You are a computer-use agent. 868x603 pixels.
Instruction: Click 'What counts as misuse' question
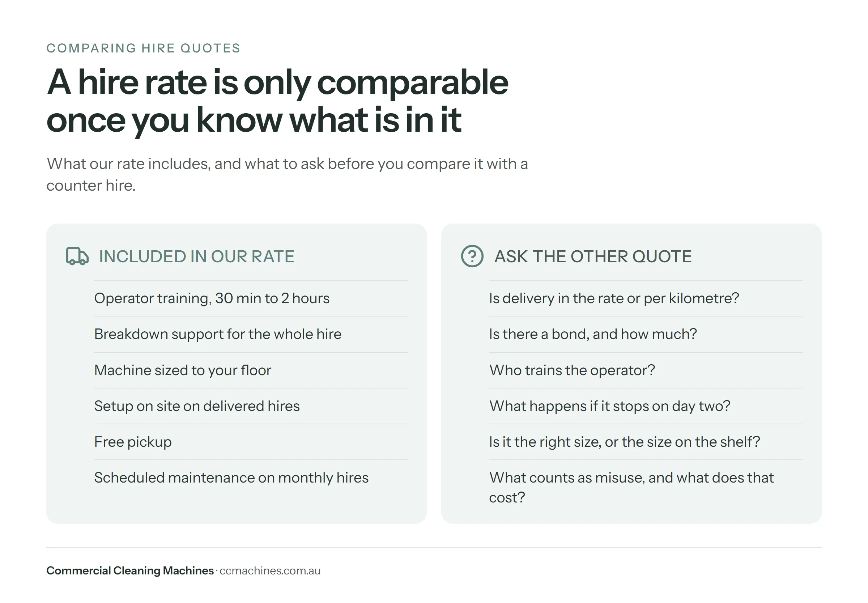[631, 488]
